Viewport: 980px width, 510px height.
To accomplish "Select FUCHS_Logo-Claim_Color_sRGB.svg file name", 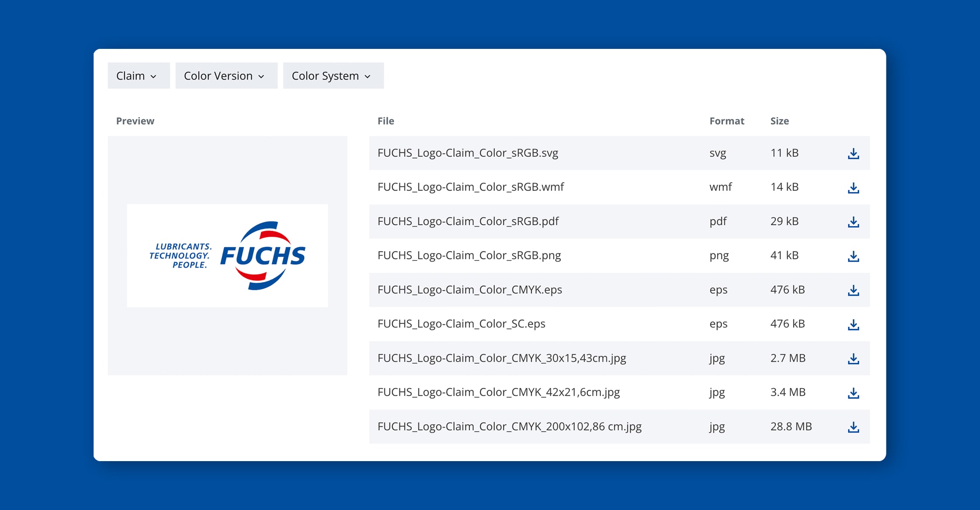I will 468,153.
